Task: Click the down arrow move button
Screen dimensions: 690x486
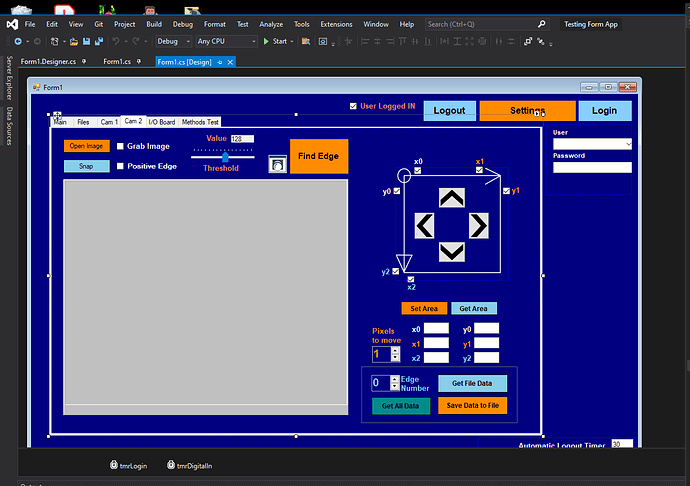Action: pos(451,252)
